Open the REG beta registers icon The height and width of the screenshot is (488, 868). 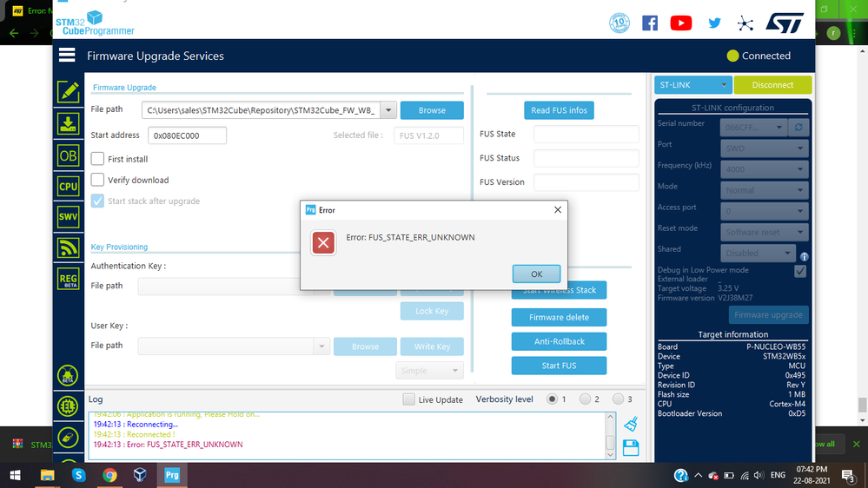(68, 279)
